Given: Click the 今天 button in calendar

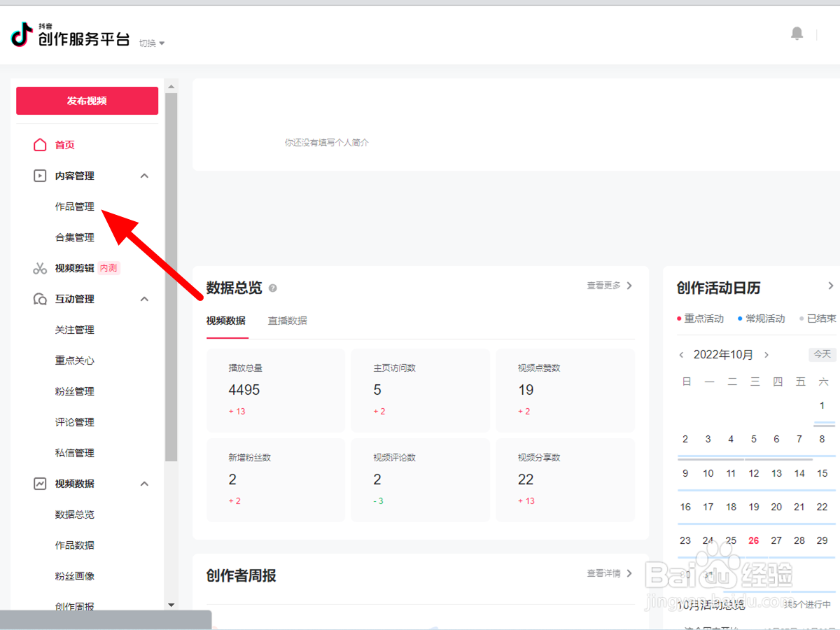Looking at the screenshot, I should pos(822,354).
